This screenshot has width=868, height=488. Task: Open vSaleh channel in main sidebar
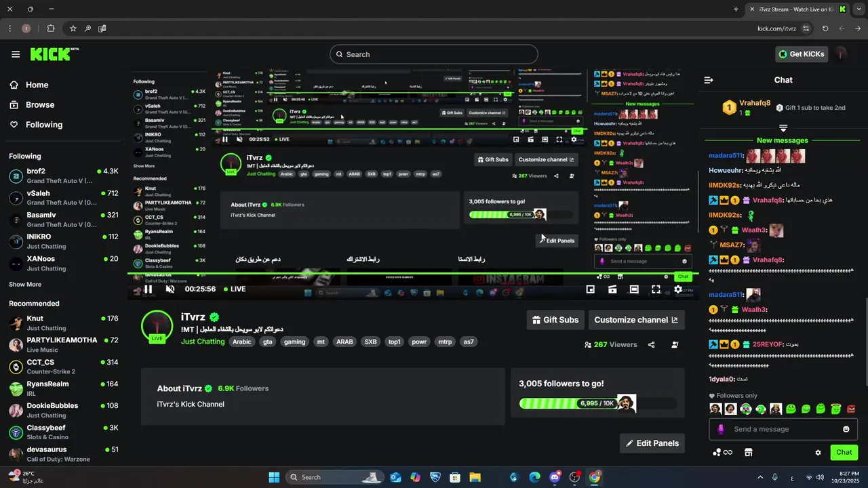pos(64,198)
